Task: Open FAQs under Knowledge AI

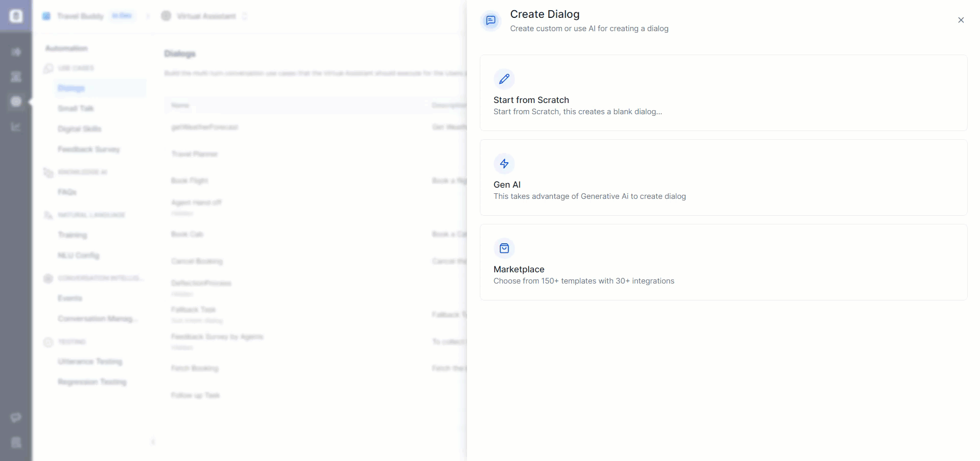Action: pos(67,192)
